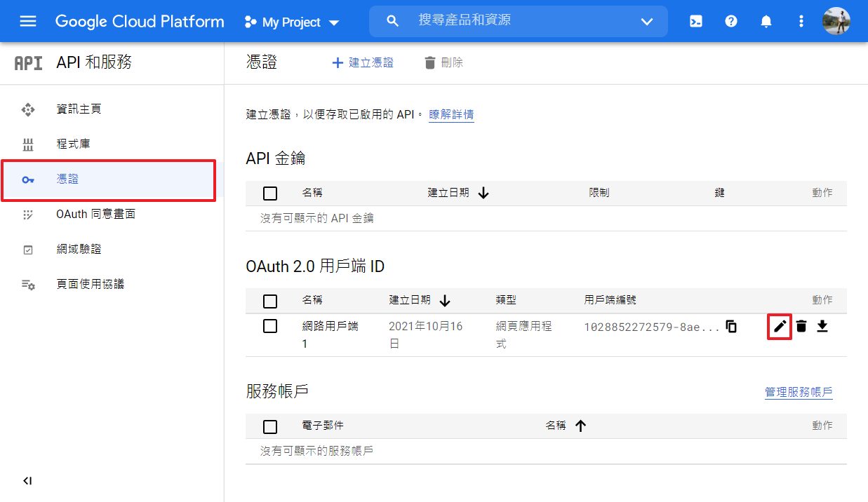Click the API 金鑰 名稱 column header

point(312,193)
